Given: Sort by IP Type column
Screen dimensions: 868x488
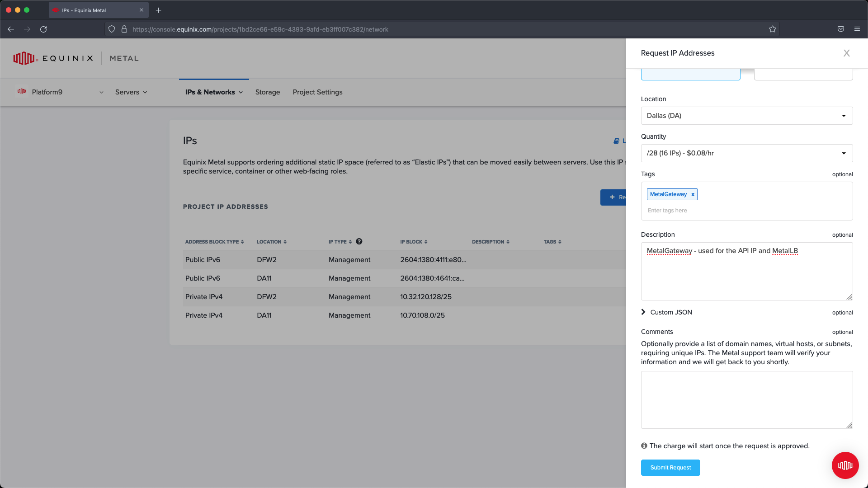Looking at the screenshot, I should [340, 242].
